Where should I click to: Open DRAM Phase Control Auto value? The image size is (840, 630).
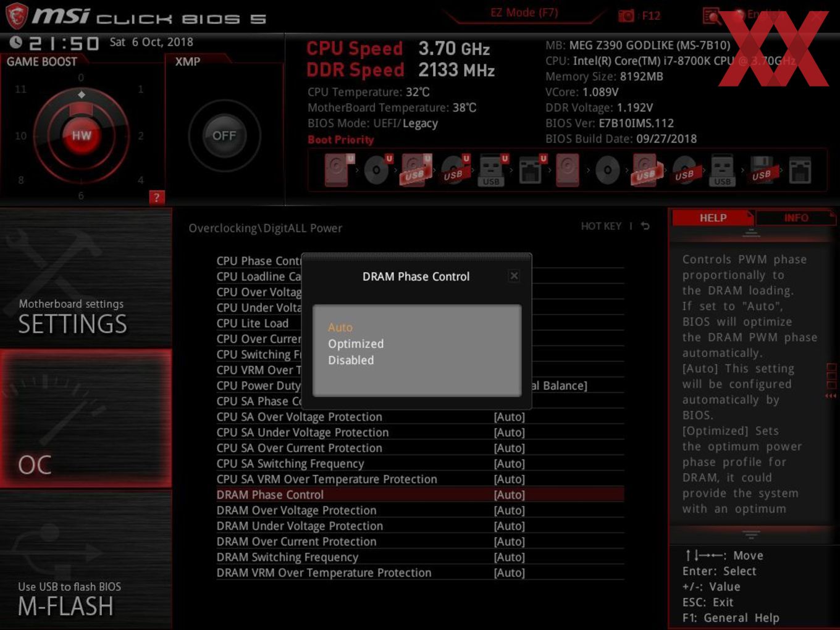[x=510, y=495]
